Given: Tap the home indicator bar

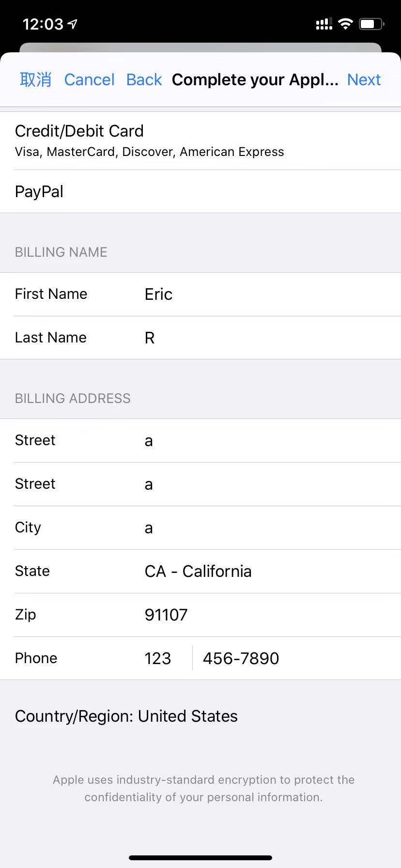Looking at the screenshot, I should coord(200,857).
